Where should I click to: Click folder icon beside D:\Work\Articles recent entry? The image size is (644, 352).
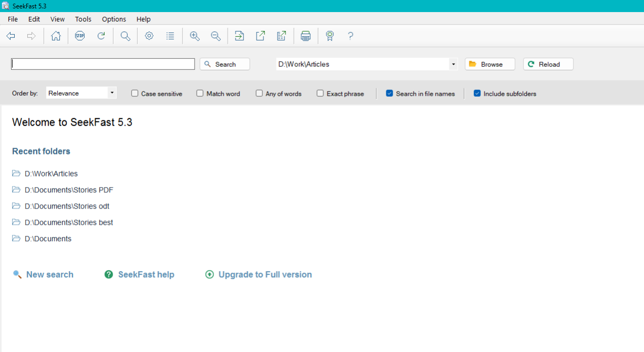click(16, 173)
